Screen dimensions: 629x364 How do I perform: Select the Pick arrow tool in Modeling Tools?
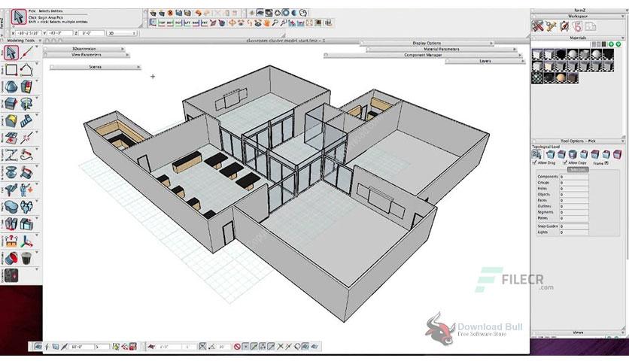click(x=11, y=53)
